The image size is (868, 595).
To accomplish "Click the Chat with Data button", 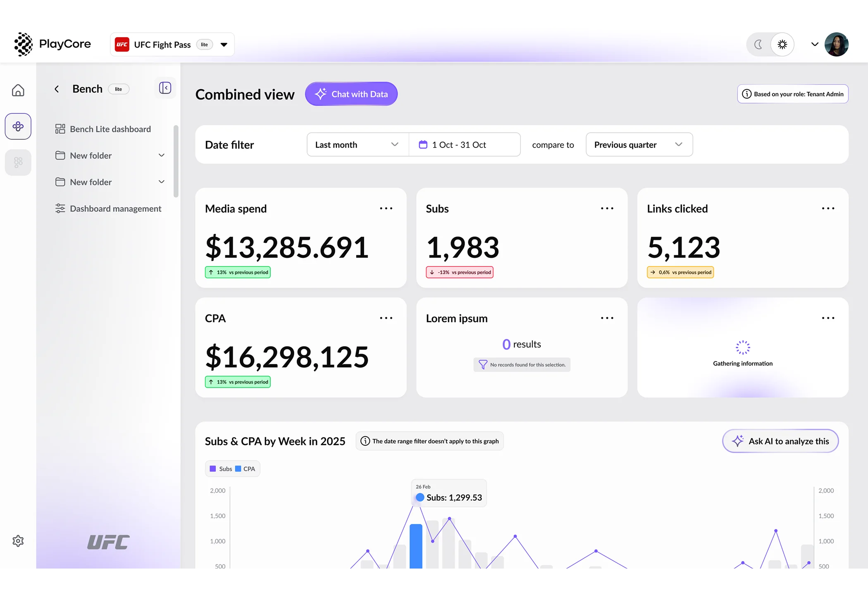I will tap(351, 94).
